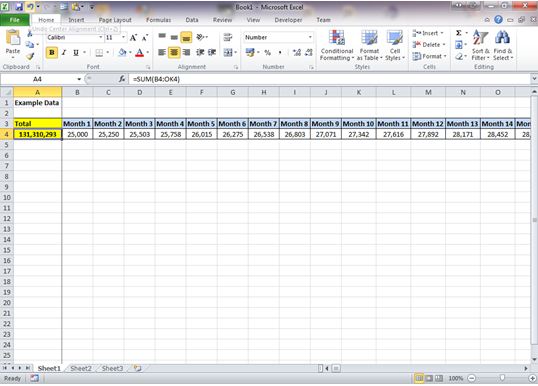Toggle Bold formatting button
Image resolution: width=538 pixels, height=386 pixels.
pos(52,52)
